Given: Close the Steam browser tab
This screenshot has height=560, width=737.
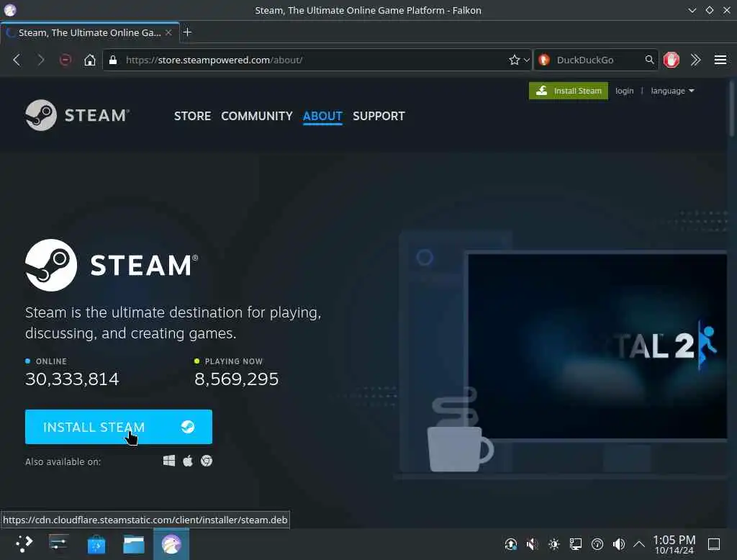Looking at the screenshot, I should click(x=168, y=32).
